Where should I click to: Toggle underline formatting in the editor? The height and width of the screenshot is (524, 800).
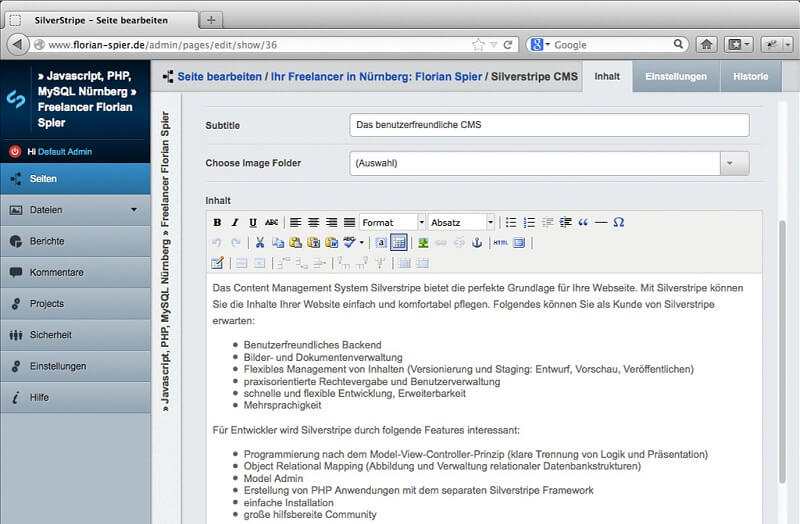pyautogui.click(x=253, y=222)
